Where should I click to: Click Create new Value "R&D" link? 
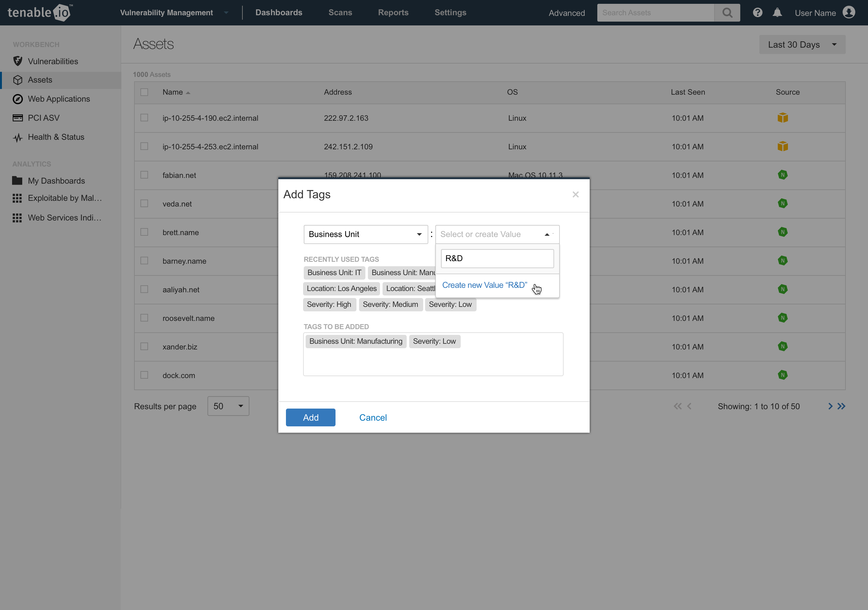click(x=484, y=285)
